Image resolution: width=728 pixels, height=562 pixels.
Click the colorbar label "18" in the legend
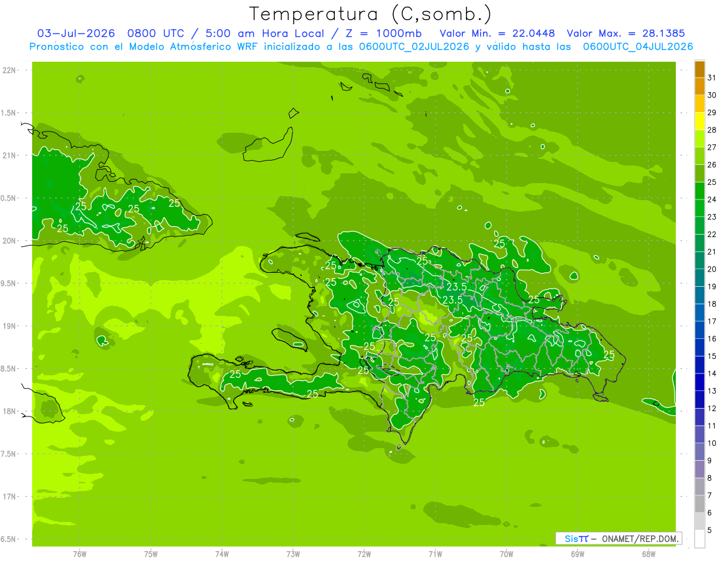click(x=712, y=304)
